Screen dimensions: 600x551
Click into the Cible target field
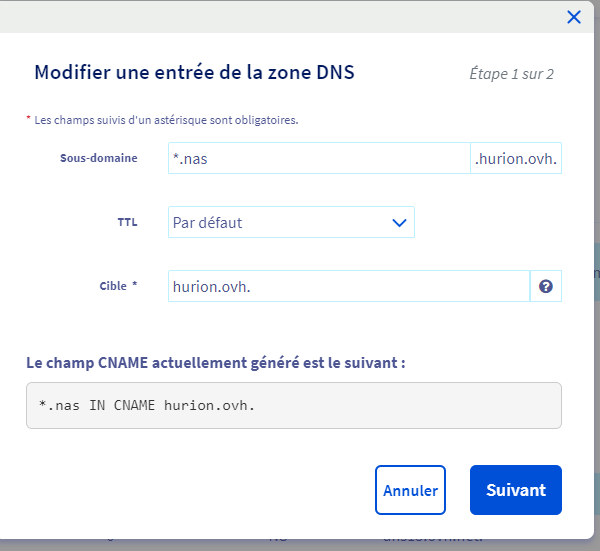(349, 286)
